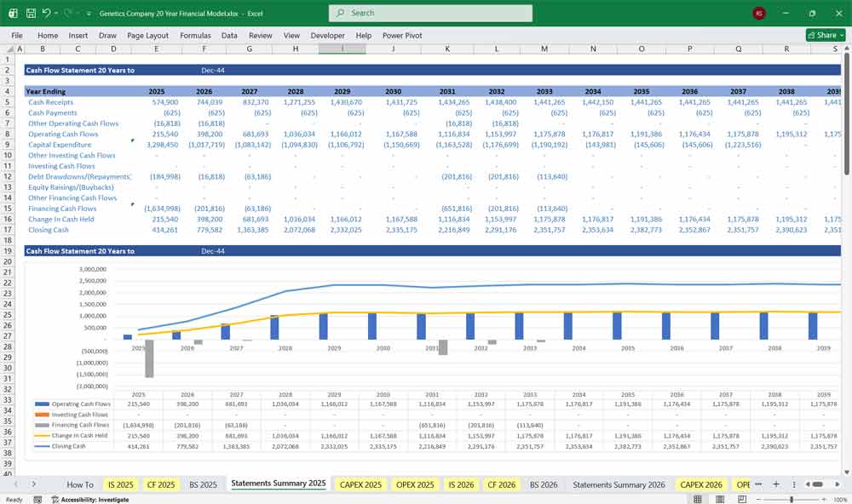This screenshot has width=852, height=504.
Task: Undo the last action
Action: [47, 13]
